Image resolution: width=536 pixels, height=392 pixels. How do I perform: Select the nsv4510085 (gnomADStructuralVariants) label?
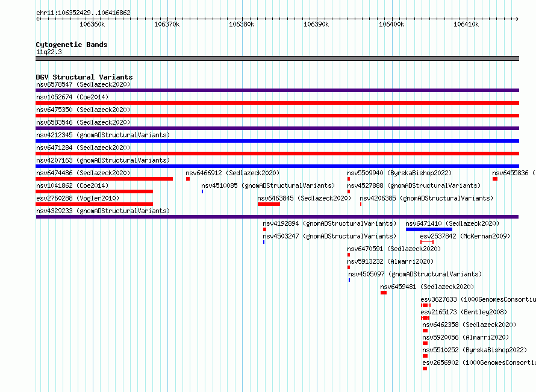[268, 185]
